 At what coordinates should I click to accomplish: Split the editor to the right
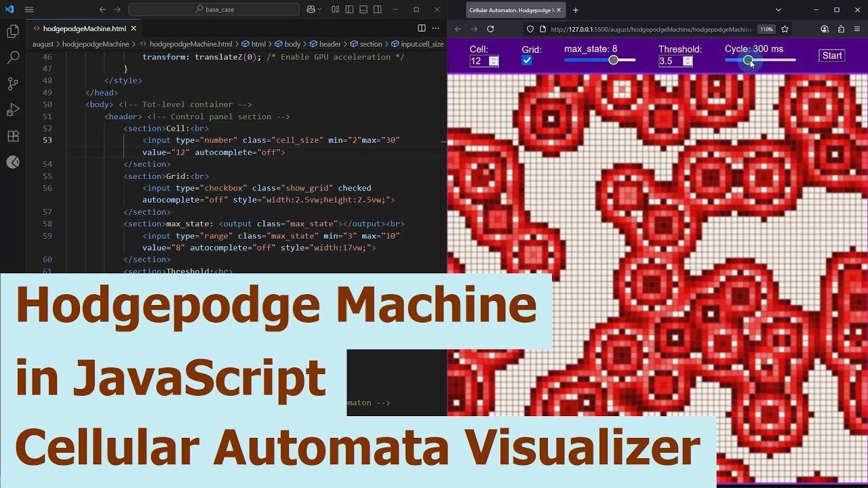point(422,28)
